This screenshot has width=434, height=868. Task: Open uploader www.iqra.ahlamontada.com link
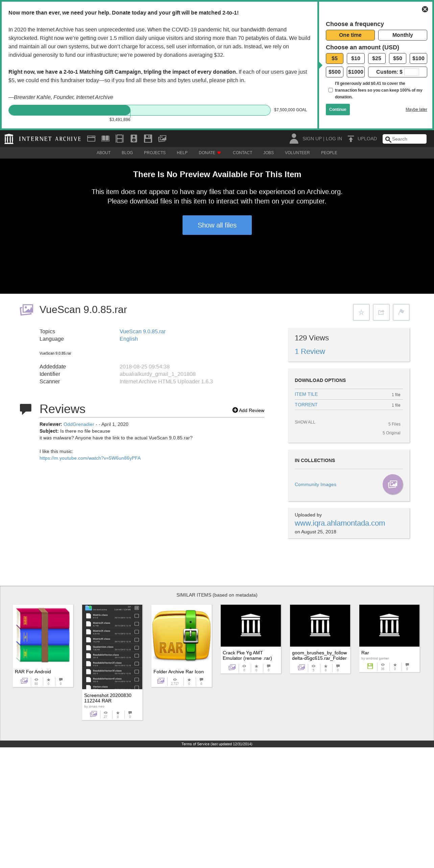pyautogui.click(x=340, y=523)
